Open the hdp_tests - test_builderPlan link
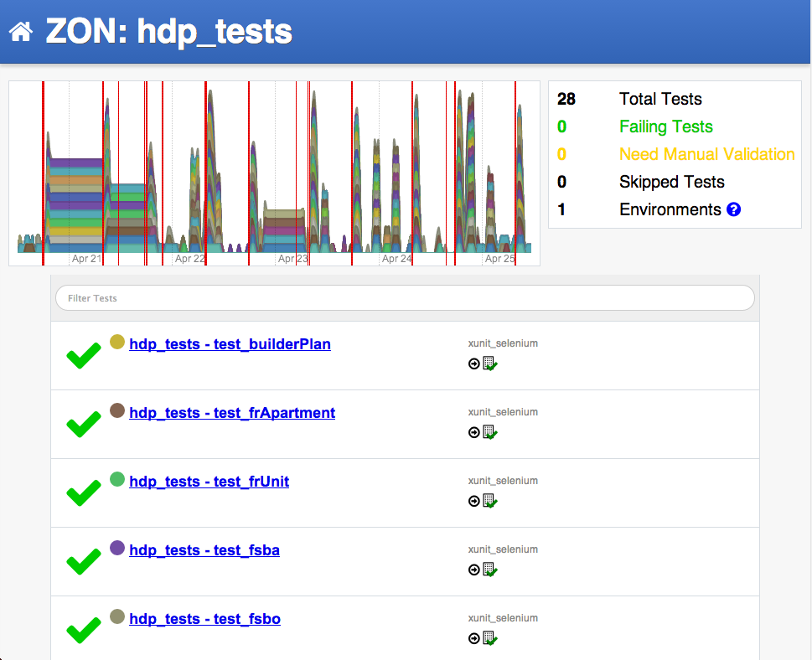This screenshot has height=660, width=812. 230,344
